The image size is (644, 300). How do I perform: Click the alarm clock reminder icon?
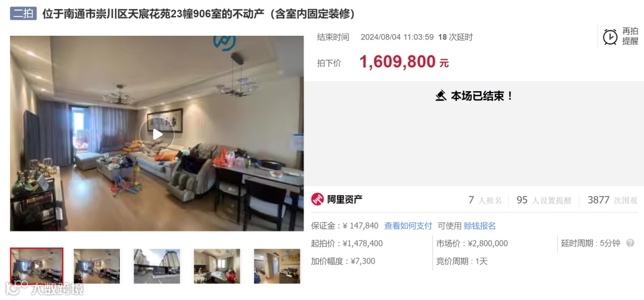pos(610,36)
